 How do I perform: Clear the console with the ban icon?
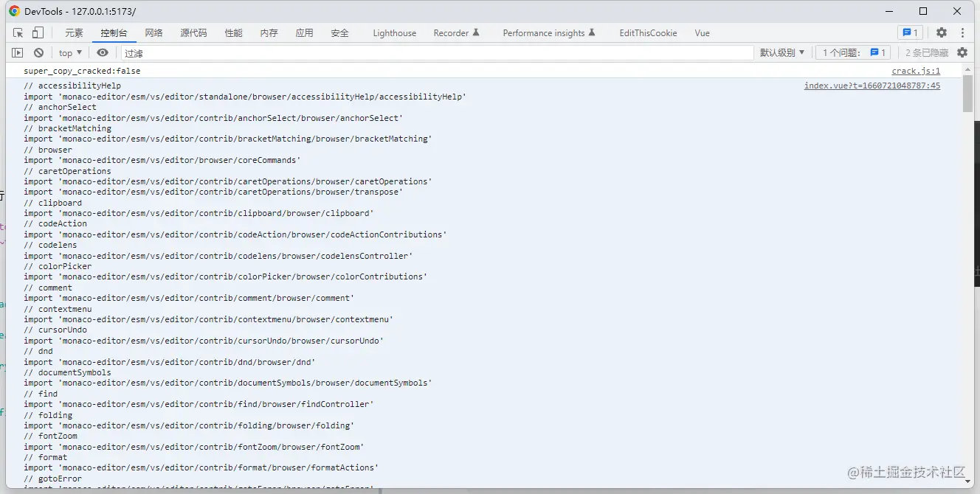38,52
